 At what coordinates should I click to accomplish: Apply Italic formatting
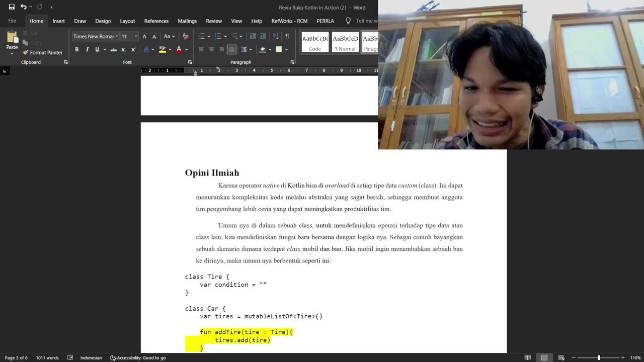(x=87, y=49)
